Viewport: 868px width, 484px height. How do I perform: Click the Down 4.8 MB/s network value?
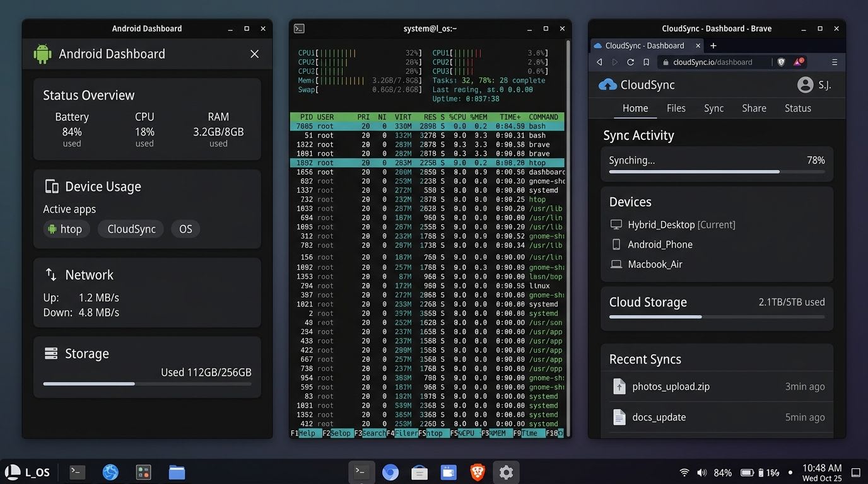point(99,313)
